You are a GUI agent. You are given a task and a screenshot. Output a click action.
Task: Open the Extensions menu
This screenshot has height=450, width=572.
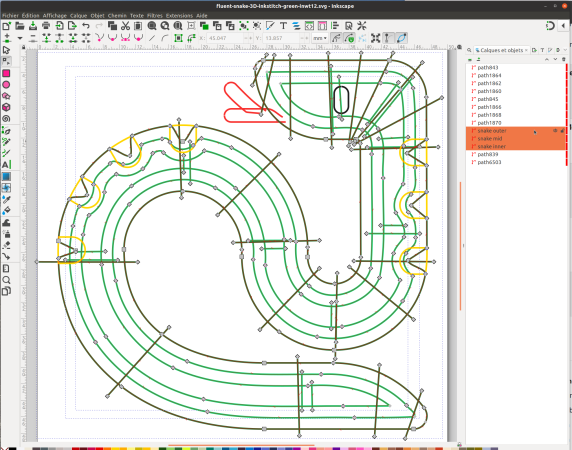(179, 16)
